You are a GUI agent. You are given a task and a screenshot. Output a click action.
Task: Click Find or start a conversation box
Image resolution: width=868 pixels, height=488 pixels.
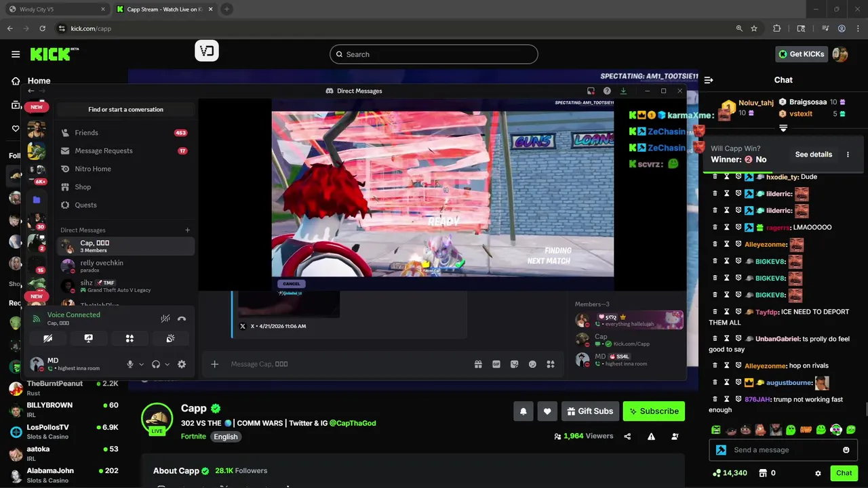click(x=125, y=109)
